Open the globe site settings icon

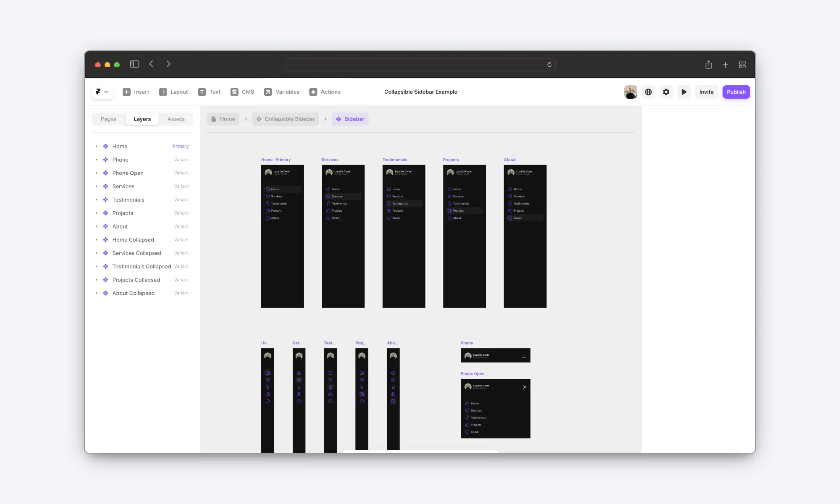pos(648,92)
